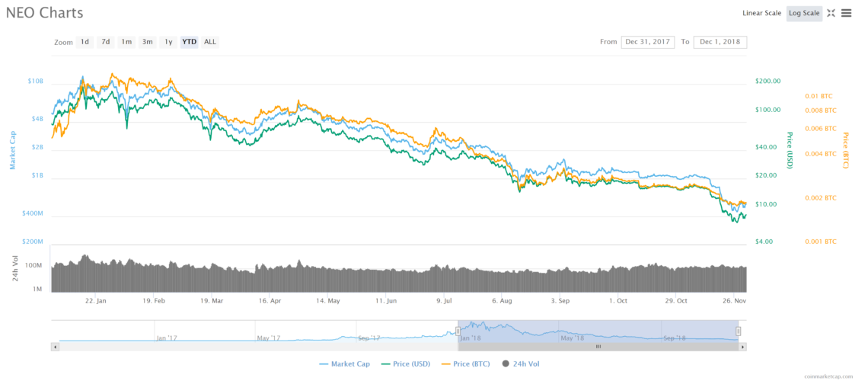
Task: Click the $10B market cap axis label
Action: click(36, 81)
